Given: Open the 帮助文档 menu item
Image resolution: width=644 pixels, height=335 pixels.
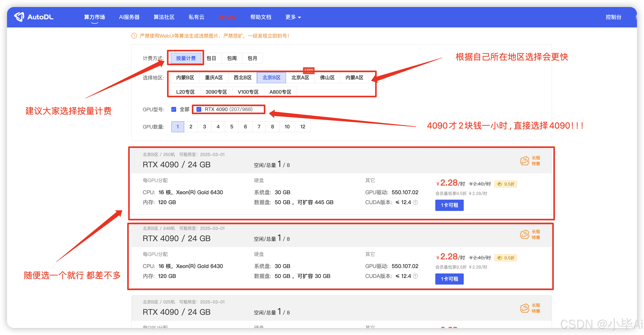Looking at the screenshot, I should point(261,17).
